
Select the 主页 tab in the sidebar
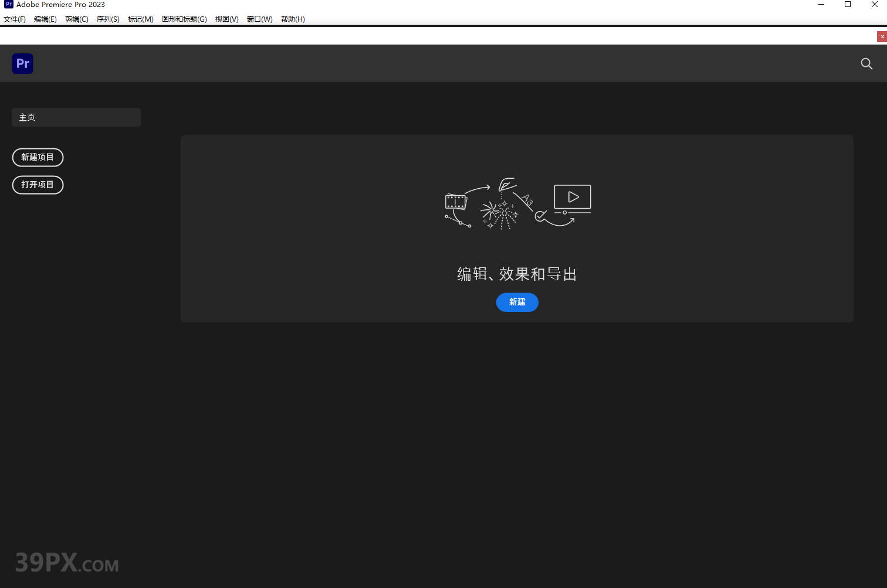coord(76,117)
